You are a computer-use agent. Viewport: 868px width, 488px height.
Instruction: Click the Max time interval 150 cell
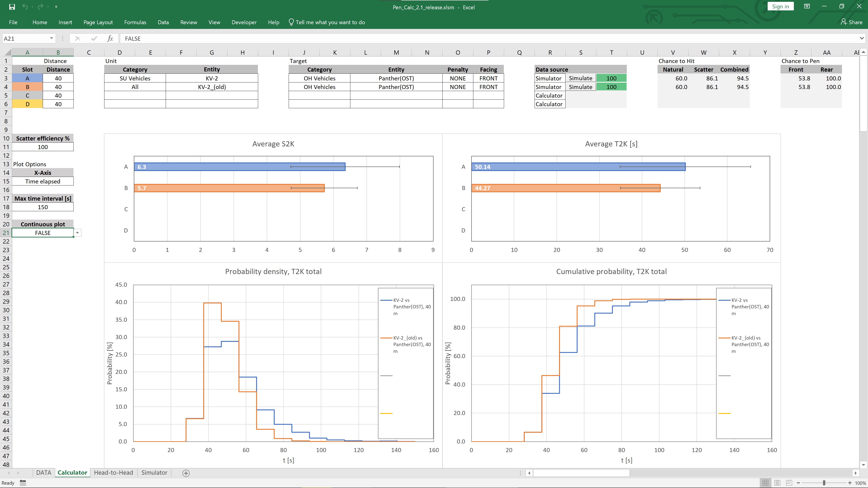click(43, 207)
